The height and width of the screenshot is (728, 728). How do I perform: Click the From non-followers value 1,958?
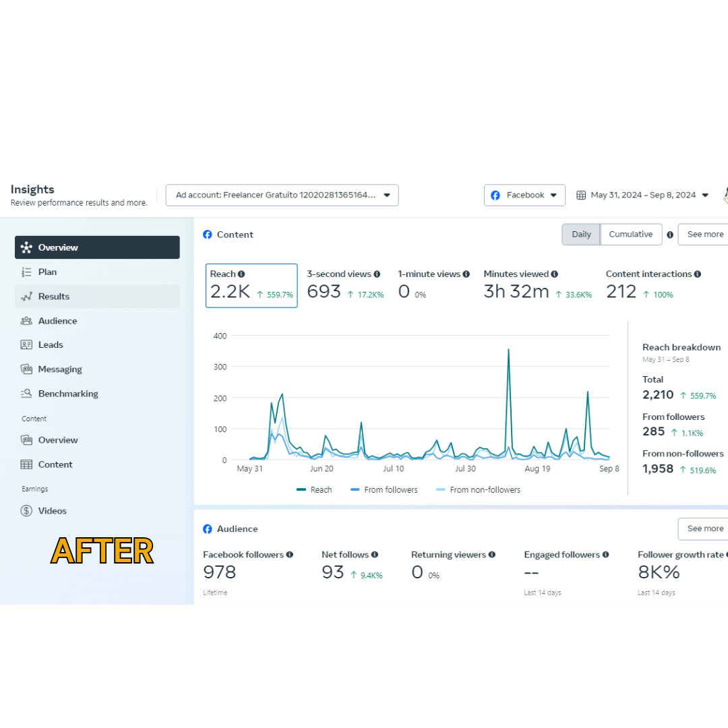click(658, 468)
